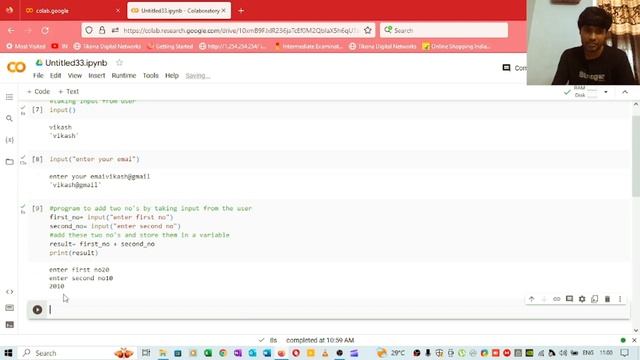This screenshot has width=640, height=360.
Task: Close the bottom status bar with X
Action: coord(634,340)
